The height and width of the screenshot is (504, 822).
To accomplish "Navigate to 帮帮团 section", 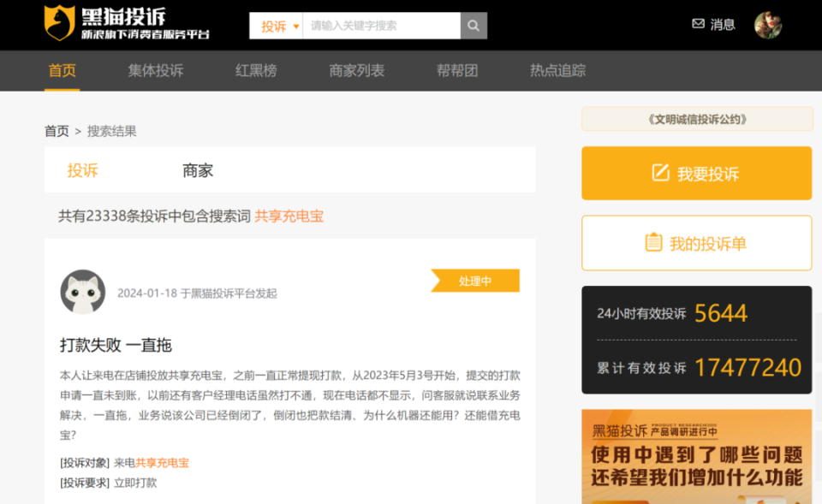I will point(457,70).
